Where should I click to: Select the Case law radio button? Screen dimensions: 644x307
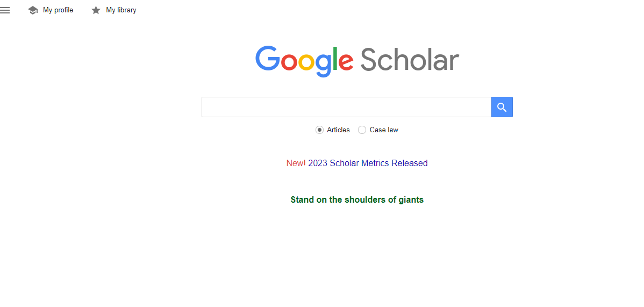(362, 130)
